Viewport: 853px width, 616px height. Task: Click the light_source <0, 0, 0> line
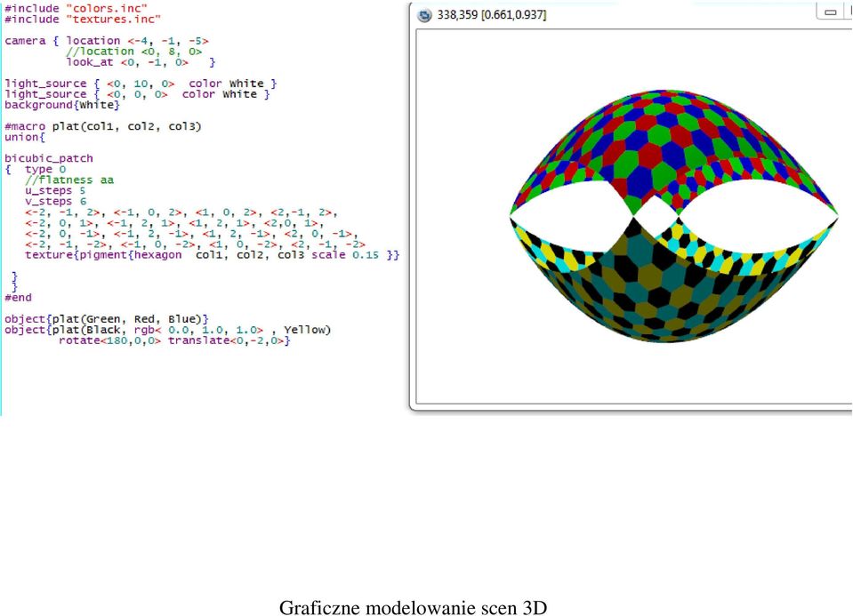click(x=137, y=94)
